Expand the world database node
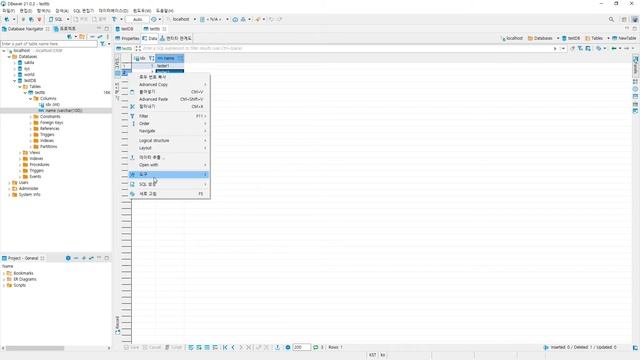The width and height of the screenshot is (640, 360). [15, 75]
